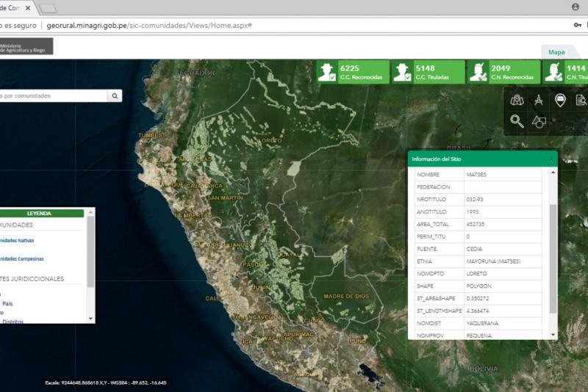Open the Chrome profile avatar icon
This screenshot has height=392, width=588.
(576, 7)
